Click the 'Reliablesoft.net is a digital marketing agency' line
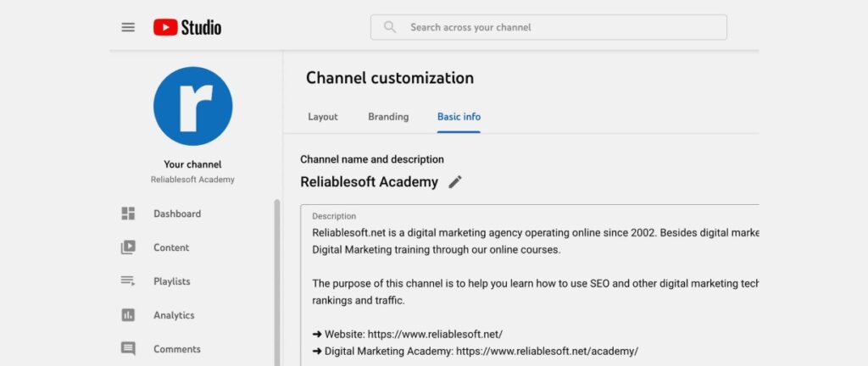 (535, 233)
